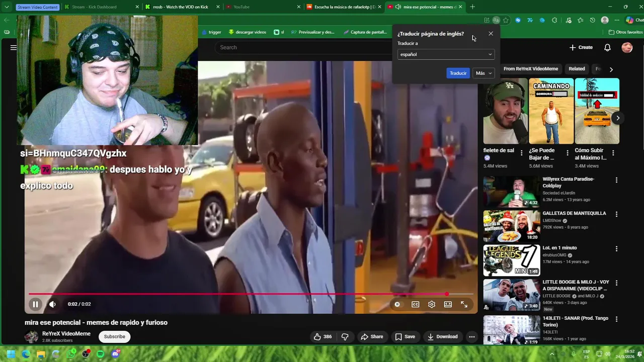Open the YouTube account avatar menu
Viewport: 644px width, 362px height.
click(627, 47)
